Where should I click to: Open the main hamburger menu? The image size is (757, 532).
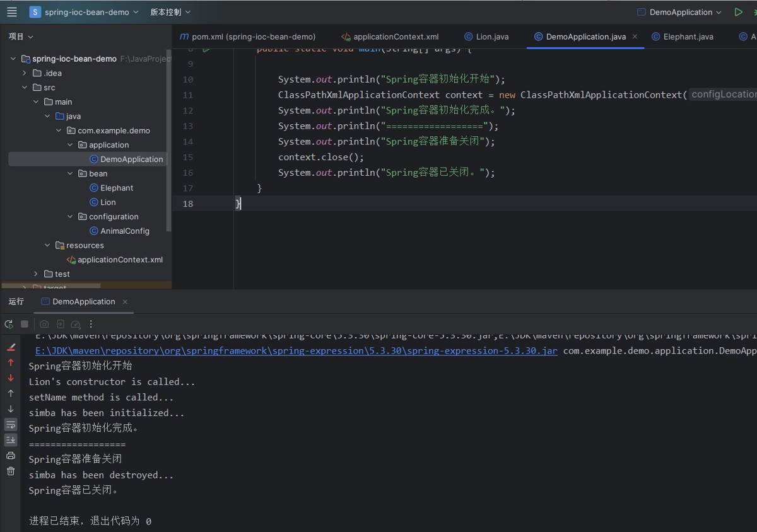pos(12,12)
